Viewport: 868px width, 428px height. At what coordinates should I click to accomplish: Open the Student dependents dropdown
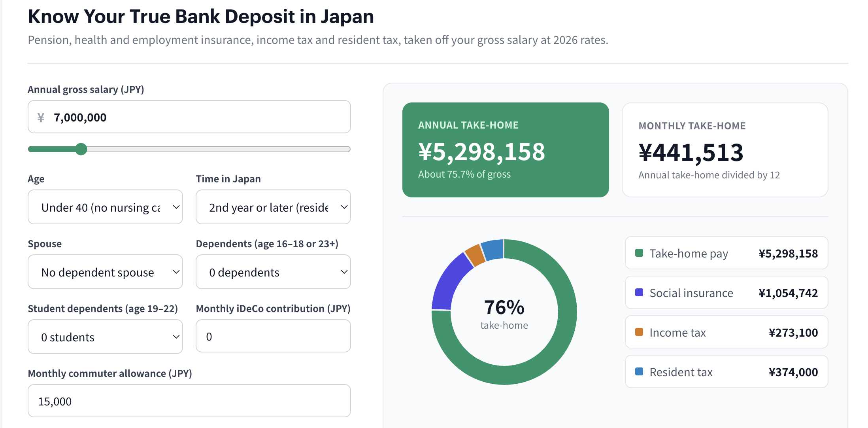tap(105, 337)
